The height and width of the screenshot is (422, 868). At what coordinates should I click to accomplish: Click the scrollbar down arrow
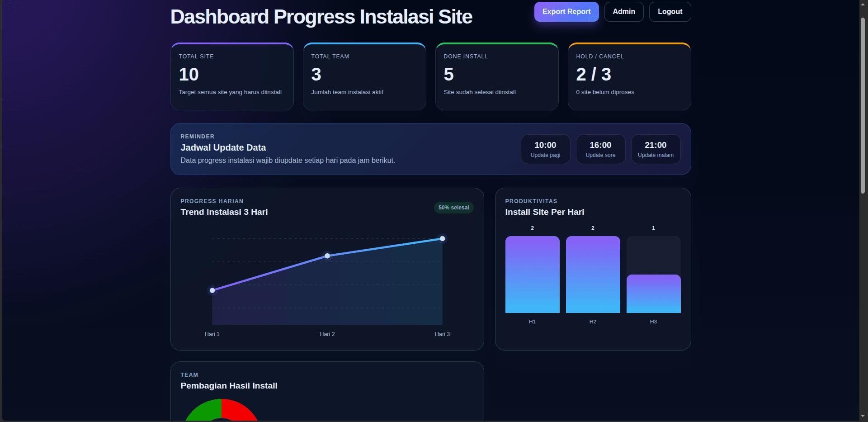pos(863,416)
